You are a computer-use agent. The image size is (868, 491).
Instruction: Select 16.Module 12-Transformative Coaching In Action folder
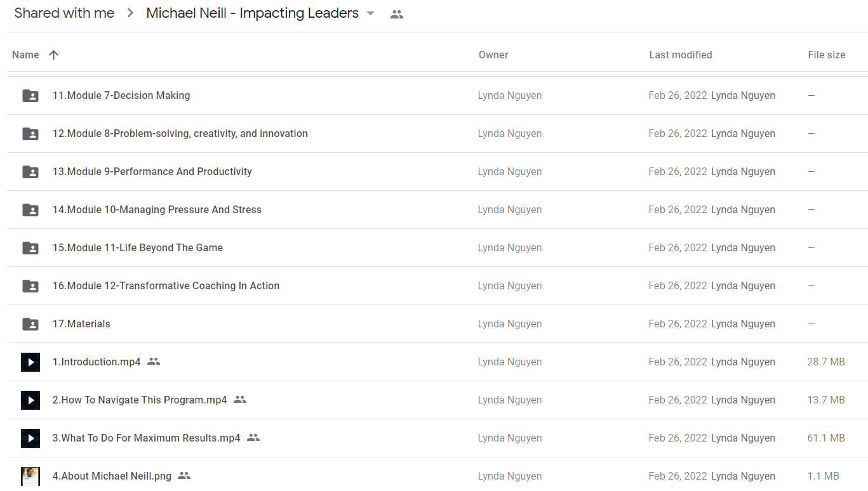pyautogui.click(x=437, y=286)
